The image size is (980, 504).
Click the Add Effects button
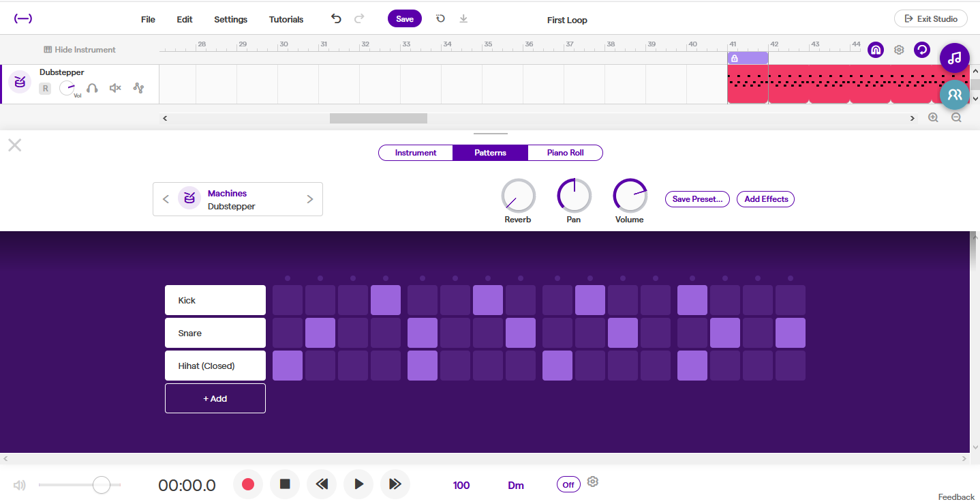[765, 199]
